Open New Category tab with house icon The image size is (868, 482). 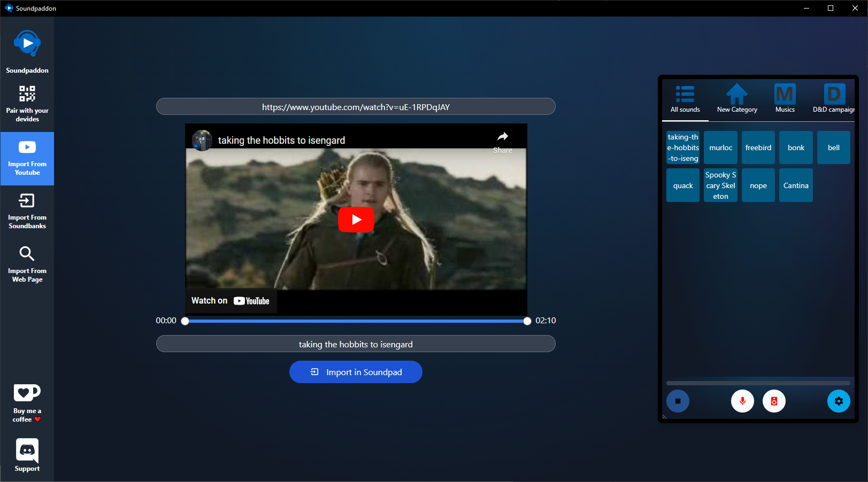click(x=737, y=99)
